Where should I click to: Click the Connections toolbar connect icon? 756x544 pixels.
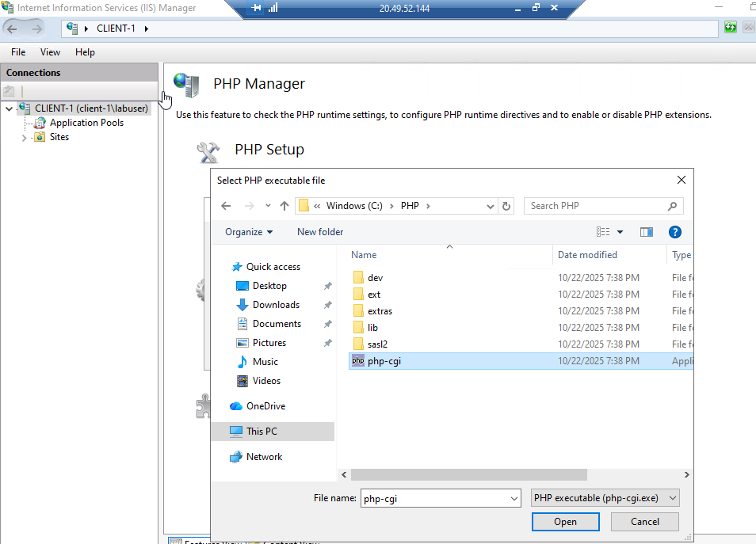(10, 90)
